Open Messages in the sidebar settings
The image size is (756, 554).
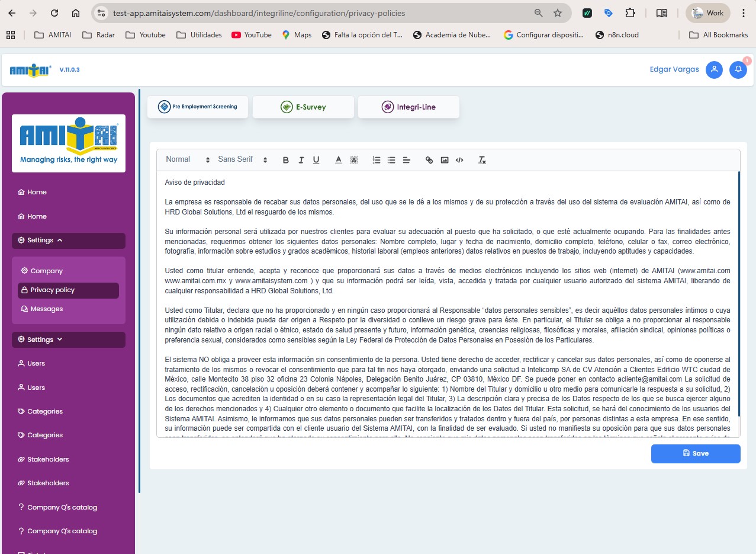click(x=46, y=309)
